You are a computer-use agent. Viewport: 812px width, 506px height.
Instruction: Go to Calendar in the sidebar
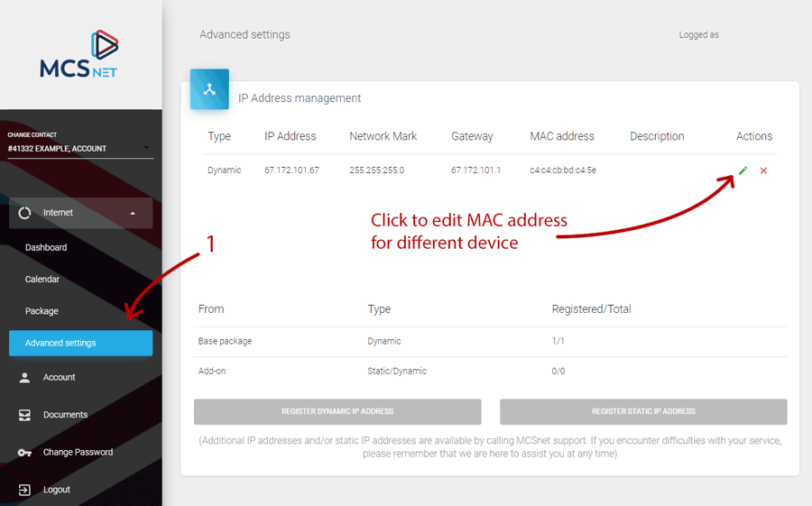pyautogui.click(x=42, y=280)
